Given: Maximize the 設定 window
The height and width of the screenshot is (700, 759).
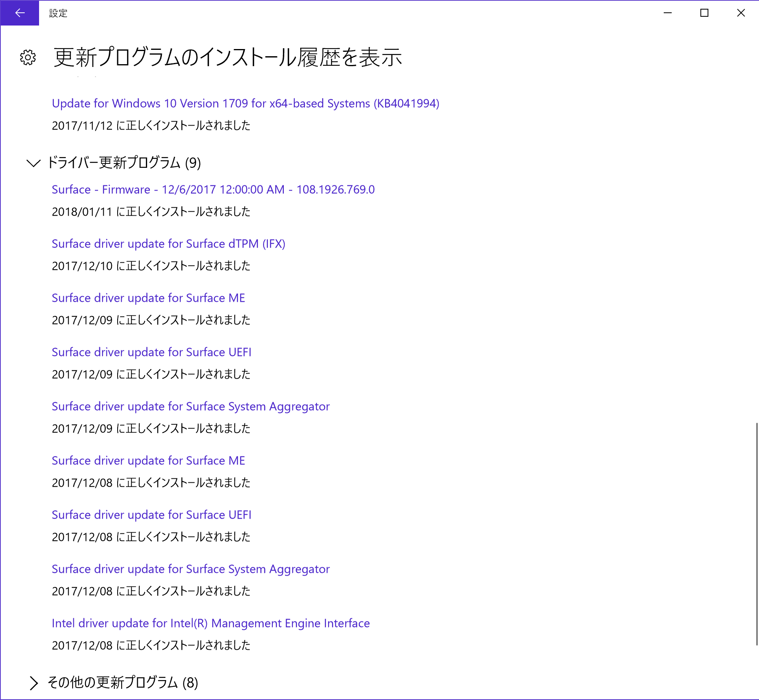Looking at the screenshot, I should 704,13.
